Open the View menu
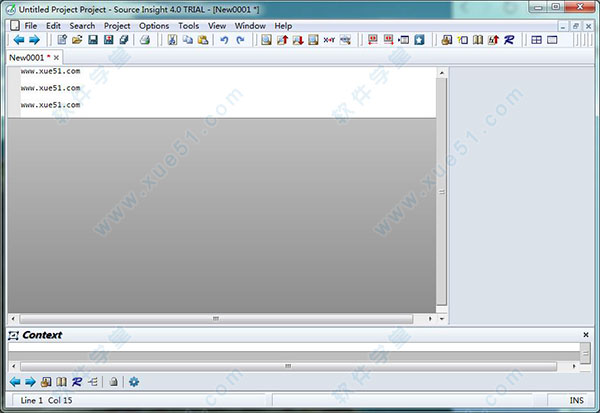The width and height of the screenshot is (600, 413). click(x=217, y=26)
